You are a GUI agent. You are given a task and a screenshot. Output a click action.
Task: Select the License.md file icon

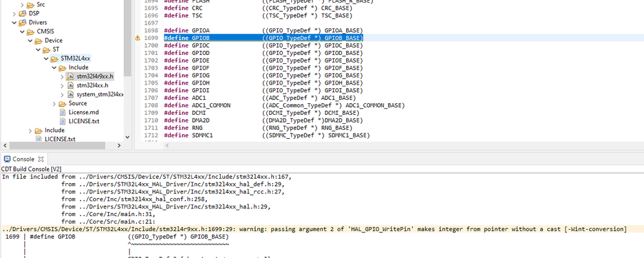click(63, 112)
